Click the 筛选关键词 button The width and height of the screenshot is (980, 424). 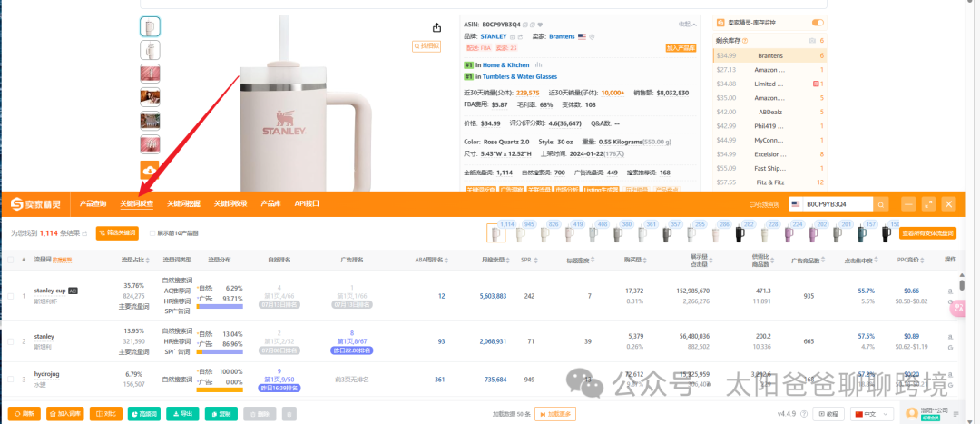tap(117, 233)
